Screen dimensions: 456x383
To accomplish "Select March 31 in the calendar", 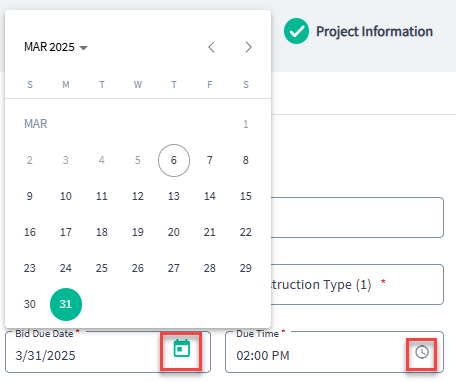I will click(66, 304).
